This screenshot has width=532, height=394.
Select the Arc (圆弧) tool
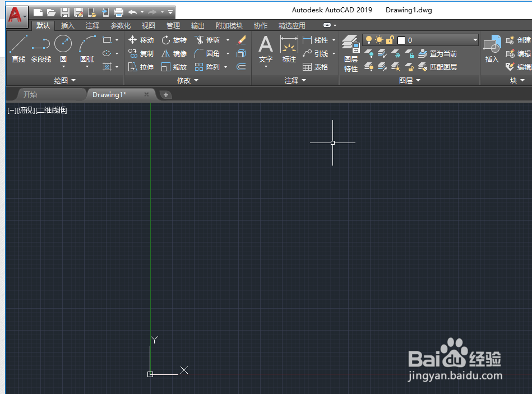(87, 49)
